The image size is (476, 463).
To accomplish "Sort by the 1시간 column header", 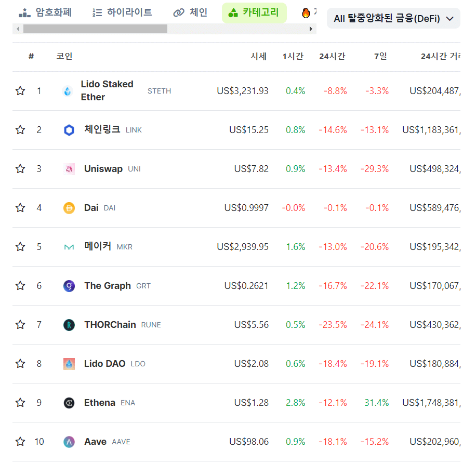I will coord(293,56).
